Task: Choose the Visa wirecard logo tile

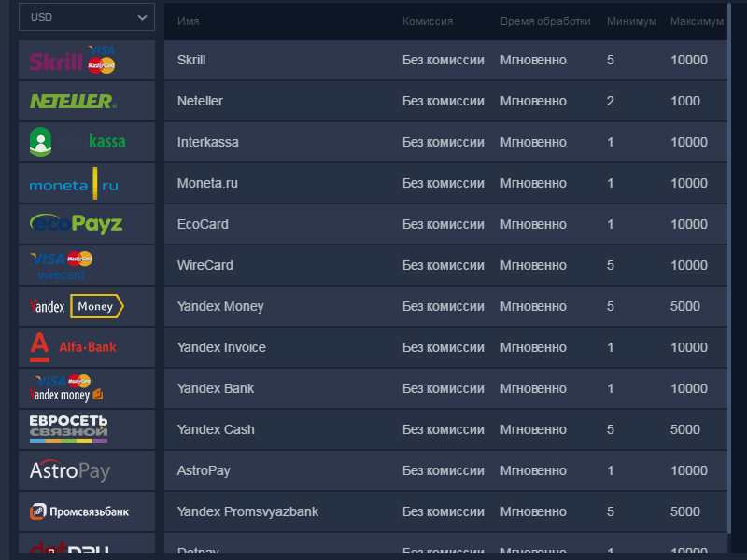Action: tap(87, 265)
